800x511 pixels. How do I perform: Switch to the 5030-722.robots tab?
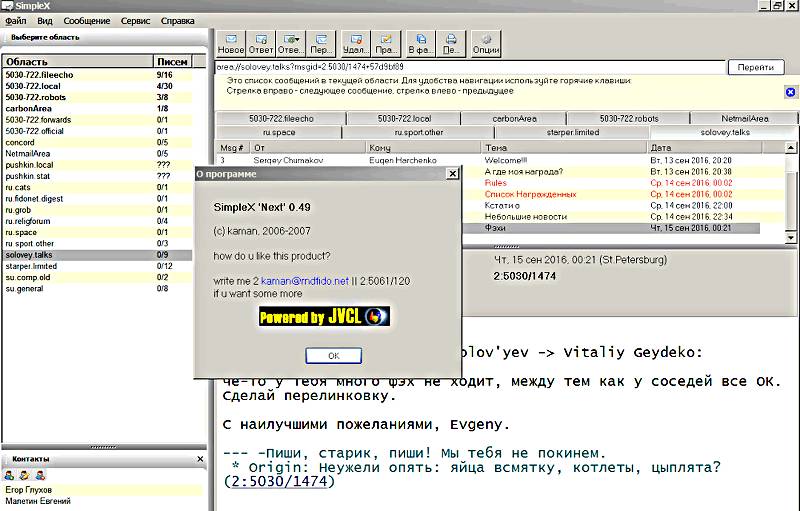(x=629, y=118)
